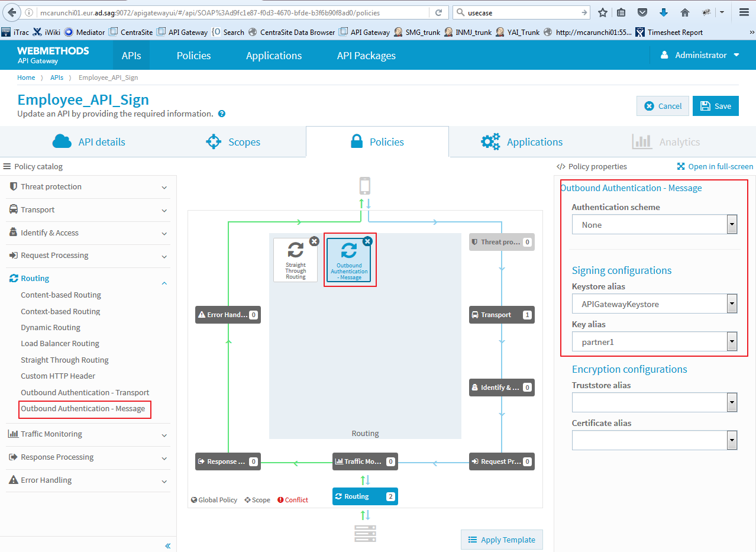Select the Outbound Authentication - Message tile
This screenshot has height=552, width=756.
[x=349, y=260]
